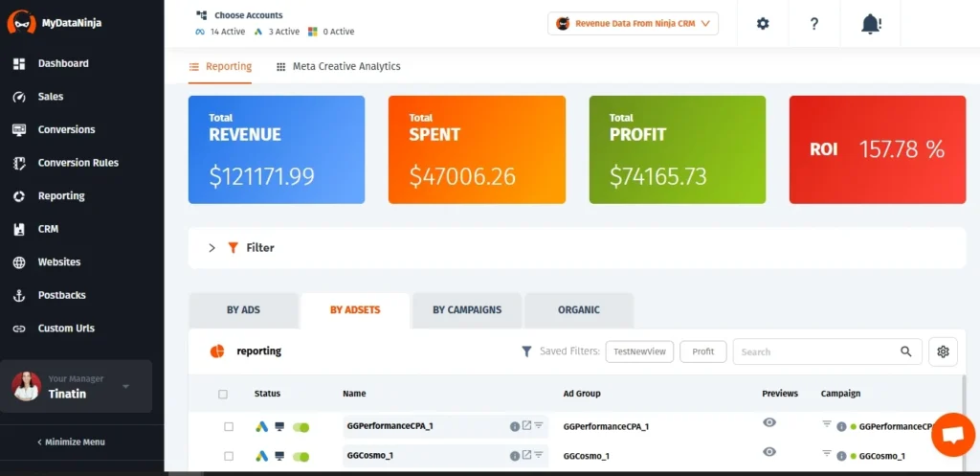The height and width of the screenshot is (476, 980).
Task: Open notifications bell icon
Action: tap(871, 24)
